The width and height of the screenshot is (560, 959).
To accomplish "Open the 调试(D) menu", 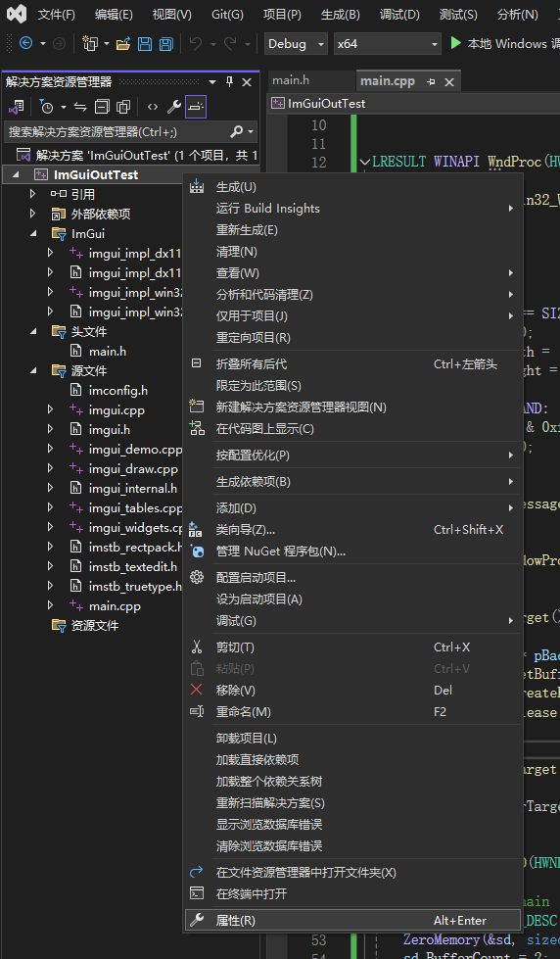I will [399, 14].
